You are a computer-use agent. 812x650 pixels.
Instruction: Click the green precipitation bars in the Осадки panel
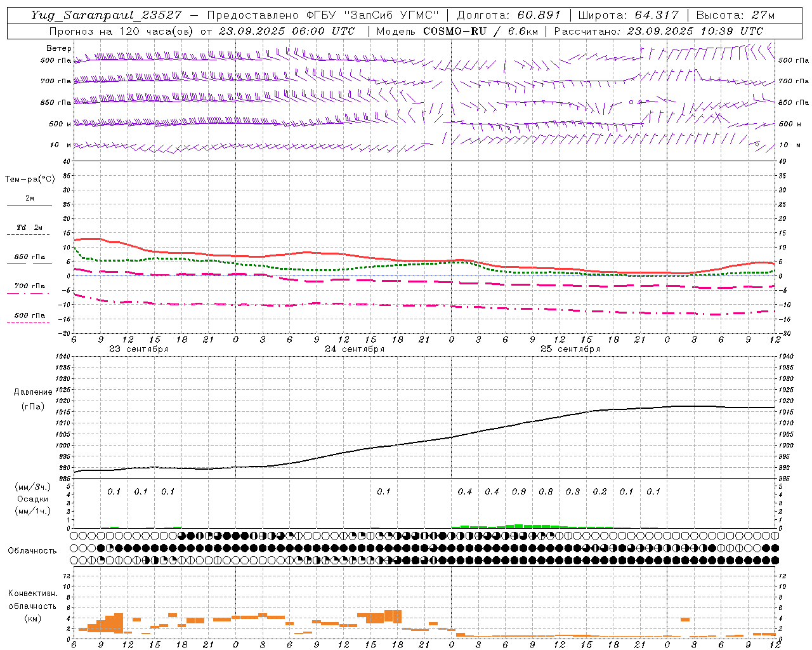pos(533,526)
